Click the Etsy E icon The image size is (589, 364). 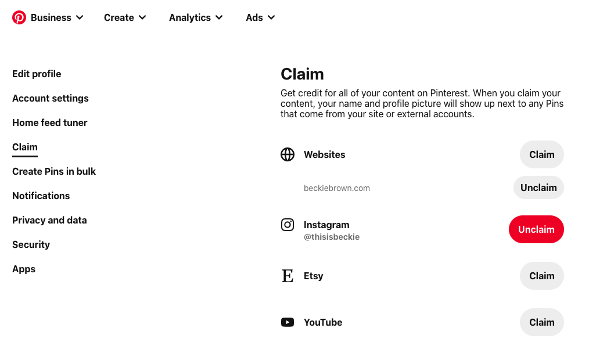288,276
